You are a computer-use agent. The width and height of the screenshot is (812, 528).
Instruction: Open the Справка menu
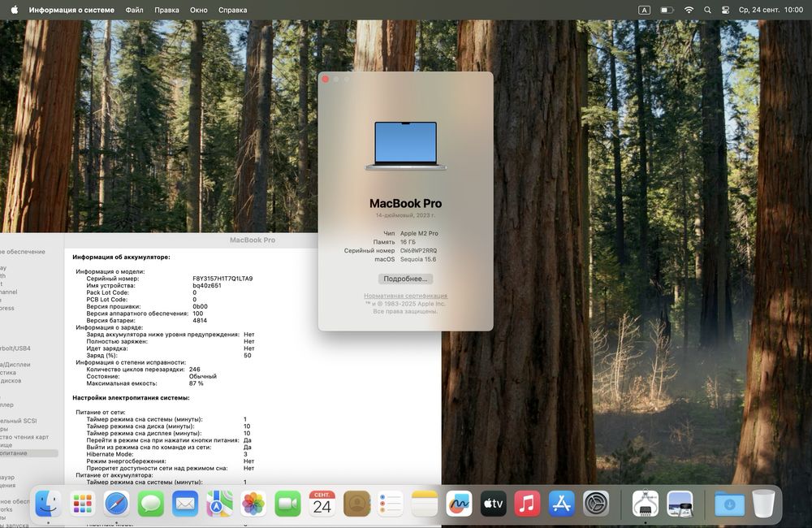point(232,10)
